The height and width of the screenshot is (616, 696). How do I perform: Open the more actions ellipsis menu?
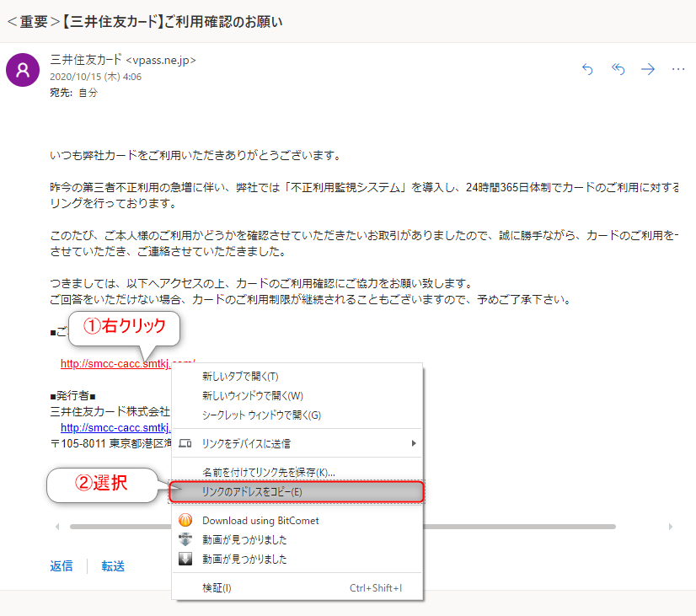tap(678, 69)
